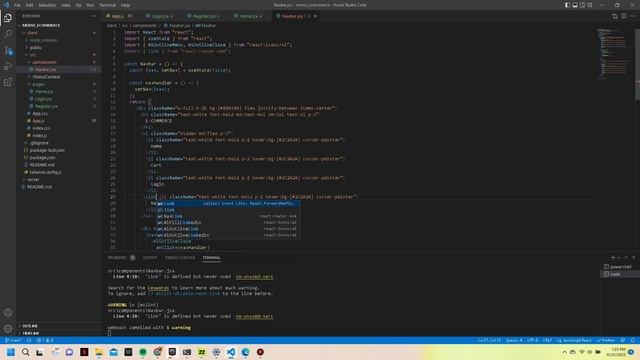The image size is (640, 360).
Task: Click Visual Studio Code taskbar icon
Action: click(x=231, y=352)
